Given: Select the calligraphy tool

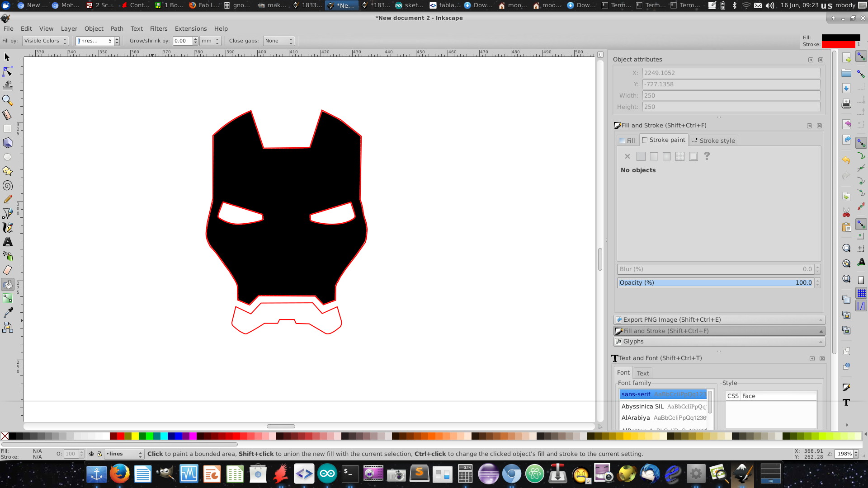Looking at the screenshot, I should click(x=7, y=227).
